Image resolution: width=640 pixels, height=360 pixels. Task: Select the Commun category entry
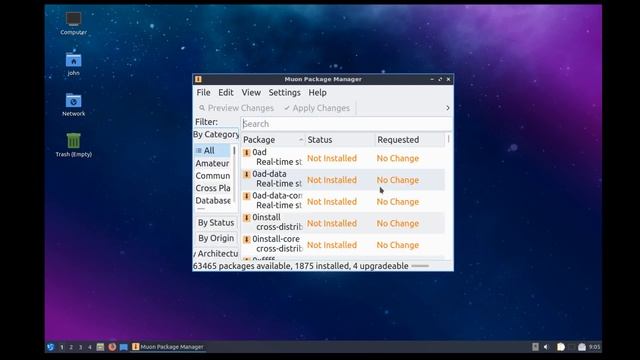(213, 176)
